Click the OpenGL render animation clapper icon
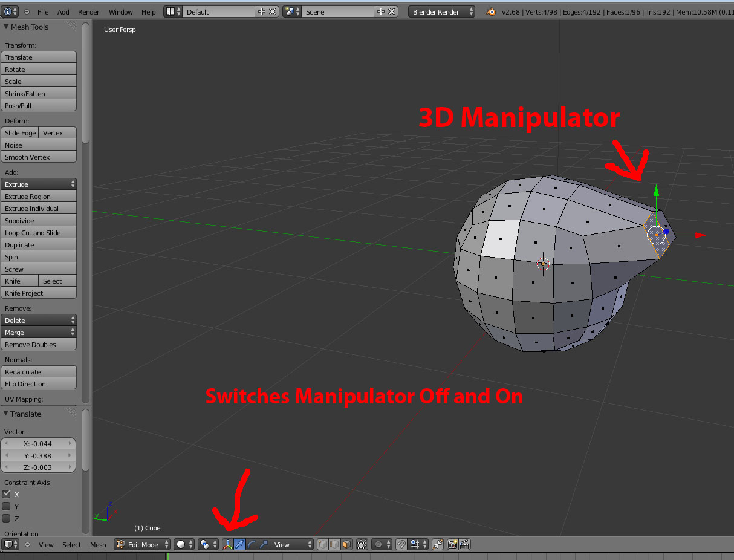Screen dimensions: 734x560 pos(464,544)
